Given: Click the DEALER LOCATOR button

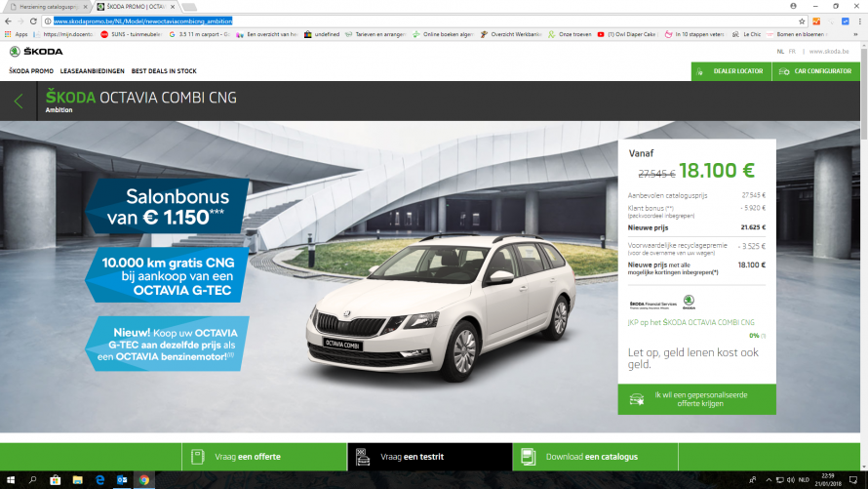Looking at the screenshot, I should click(731, 71).
